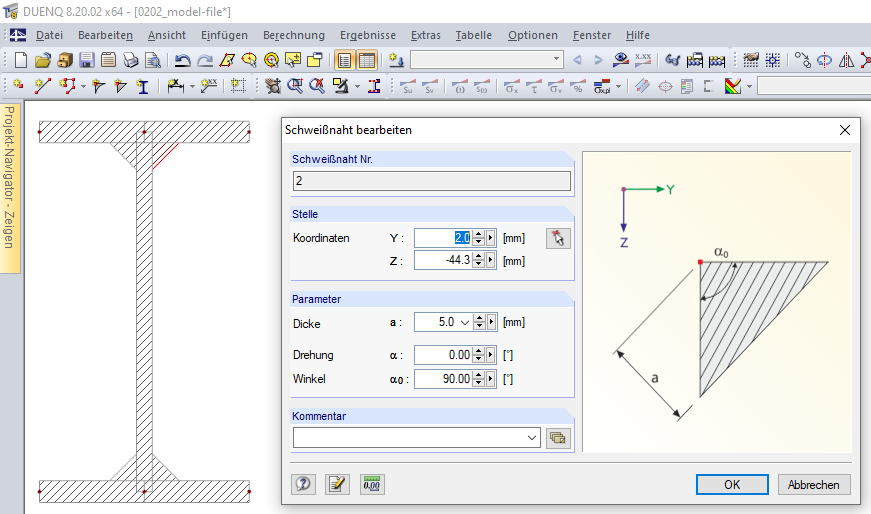Click the Dicke a spinner arrows
871x514 pixels.
tap(479, 322)
